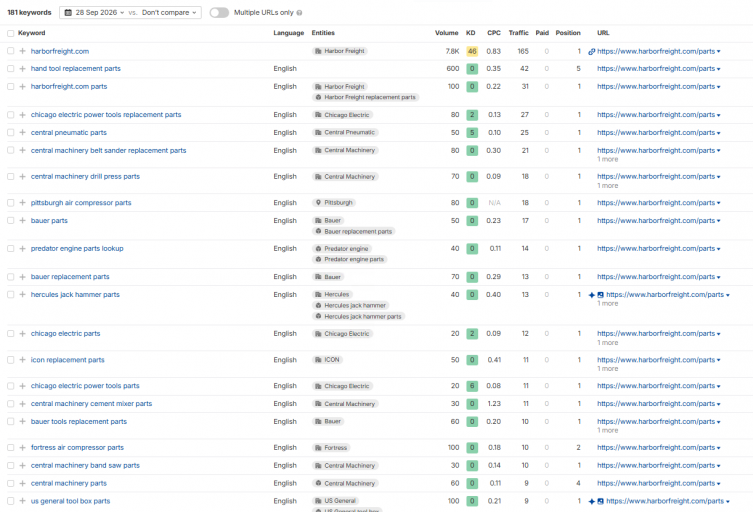
Task: Check the select-all checkbox beside Keyword header
Action: click(x=11, y=33)
